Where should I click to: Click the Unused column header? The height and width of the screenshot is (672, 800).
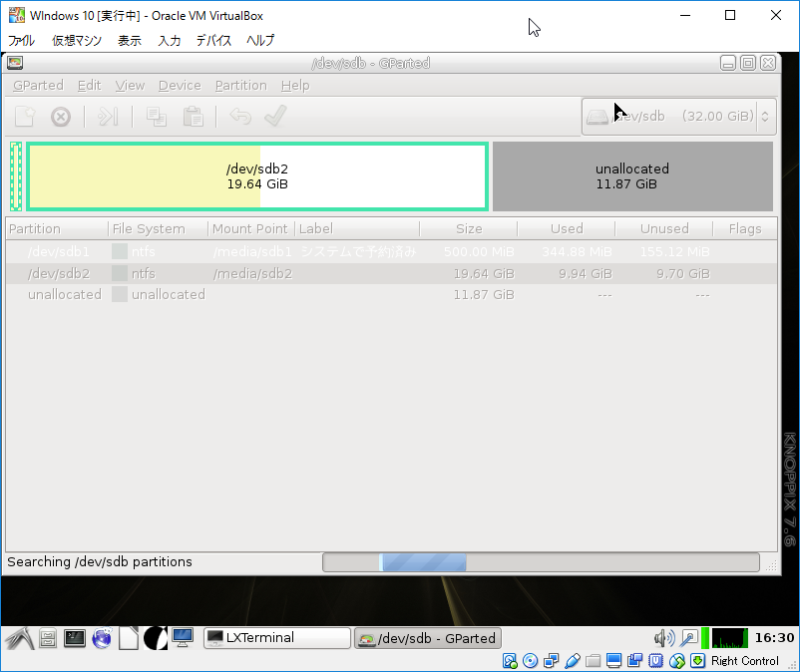pyautogui.click(x=664, y=229)
